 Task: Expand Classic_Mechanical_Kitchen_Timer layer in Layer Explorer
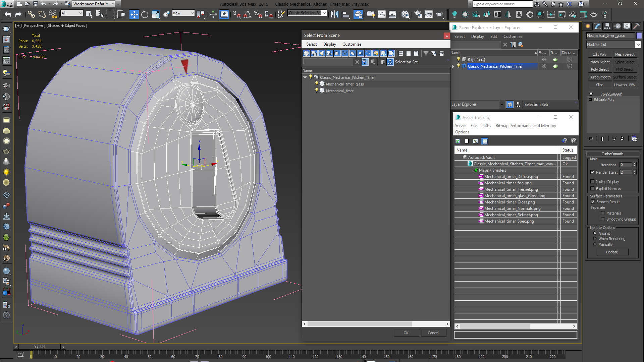click(x=453, y=66)
